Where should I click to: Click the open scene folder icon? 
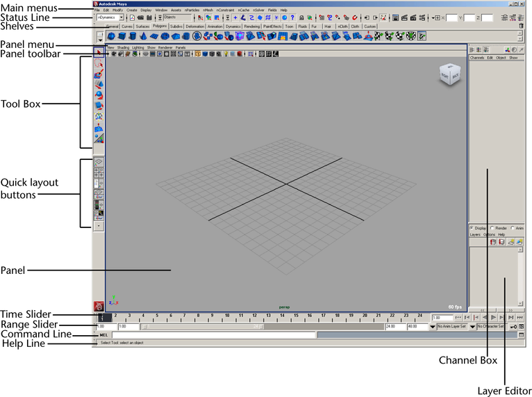(x=140, y=17)
